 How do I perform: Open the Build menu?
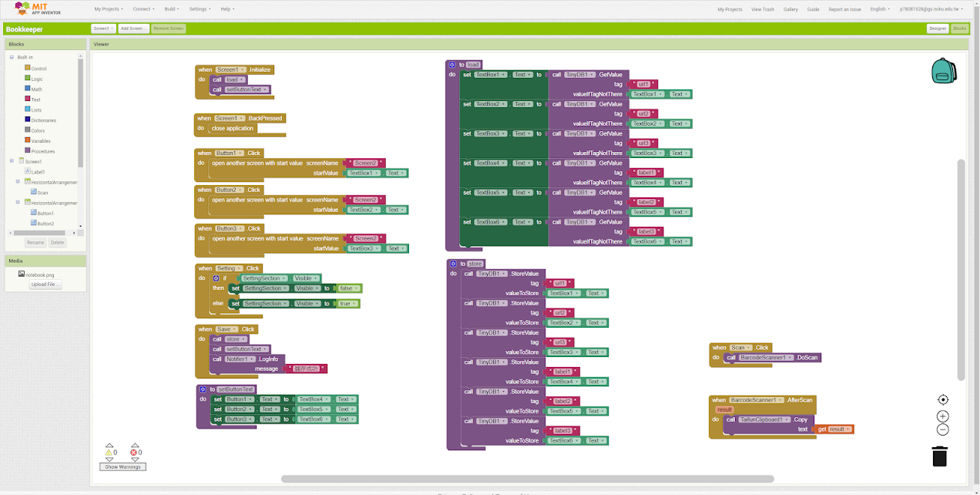point(172,9)
